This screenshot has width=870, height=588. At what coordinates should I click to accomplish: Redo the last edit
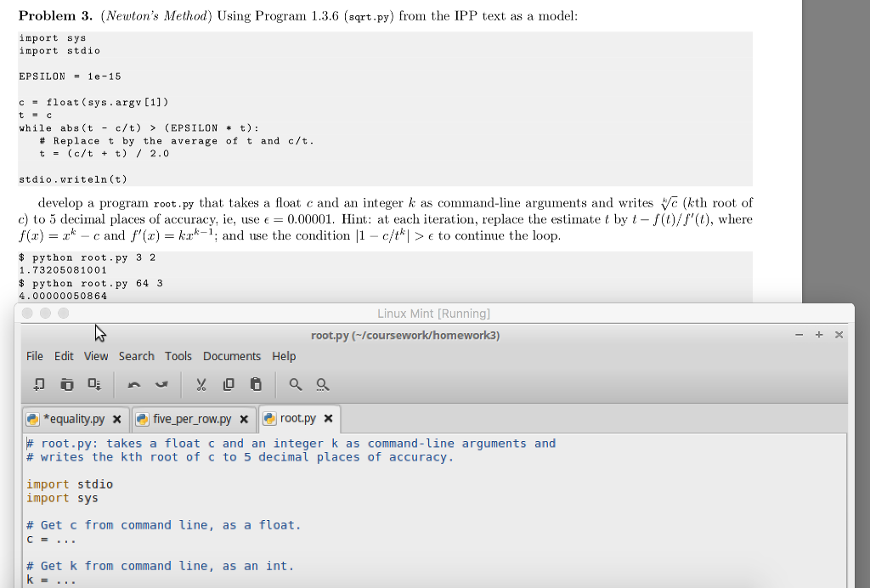(x=161, y=384)
